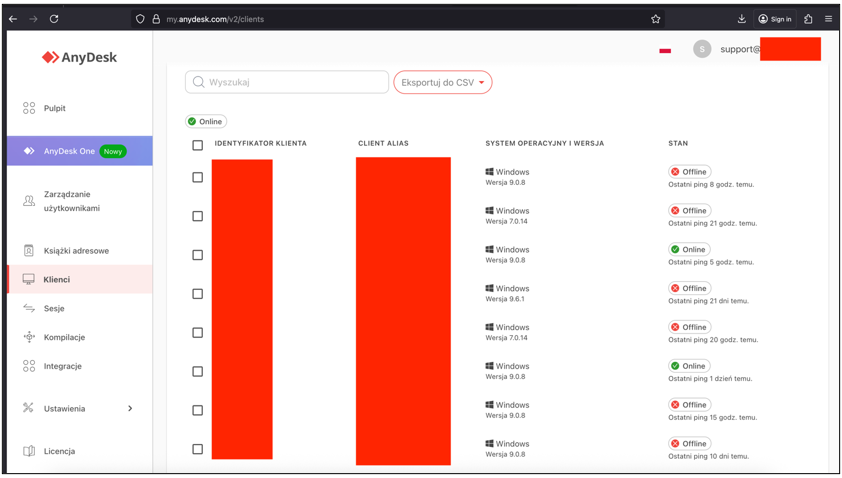Open Eksportuj do CSV dropdown
Viewport: 842px width, 478px height.
click(442, 82)
